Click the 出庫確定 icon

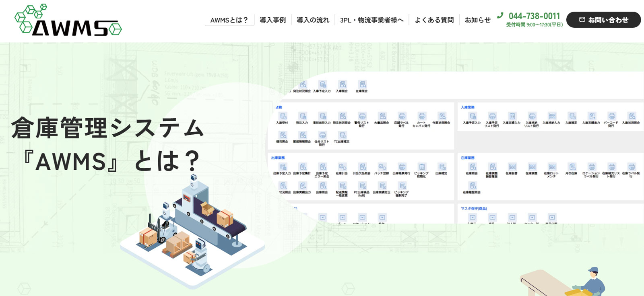pyautogui.click(x=442, y=166)
